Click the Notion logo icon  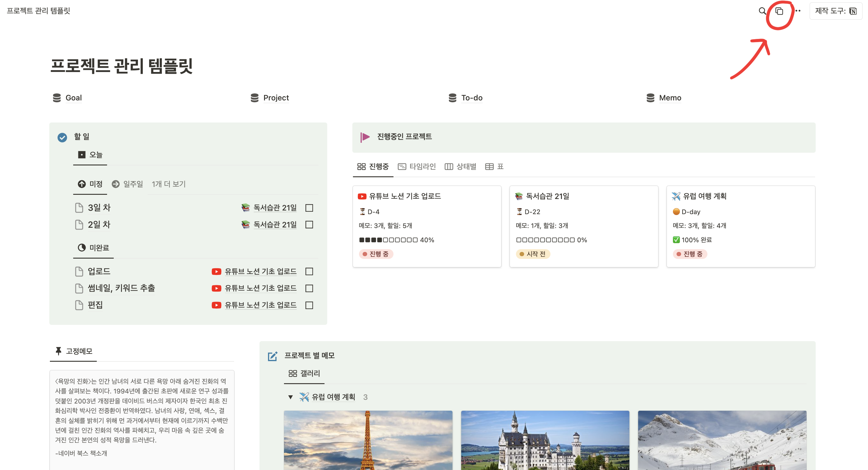pyautogui.click(x=853, y=11)
